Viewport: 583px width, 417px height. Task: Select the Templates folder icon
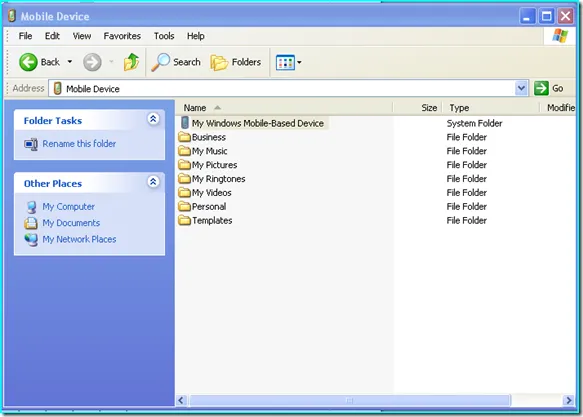184,220
